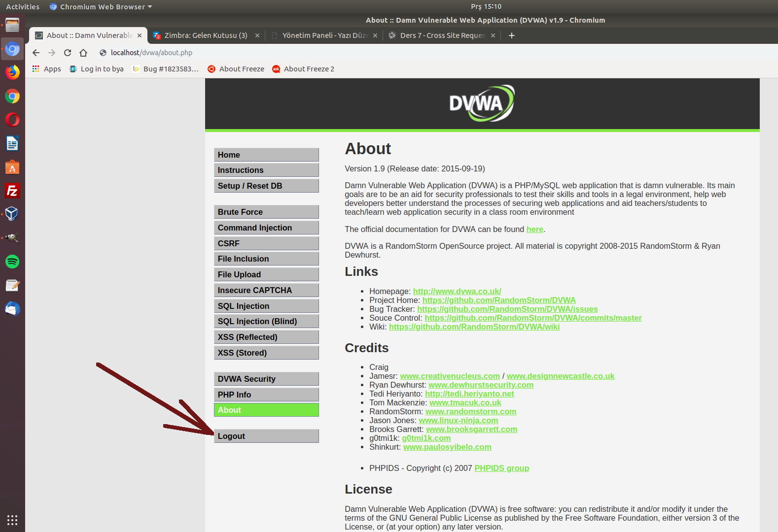
Task: Switch to Zimbra Gelen Kutusu tab
Action: [206, 35]
